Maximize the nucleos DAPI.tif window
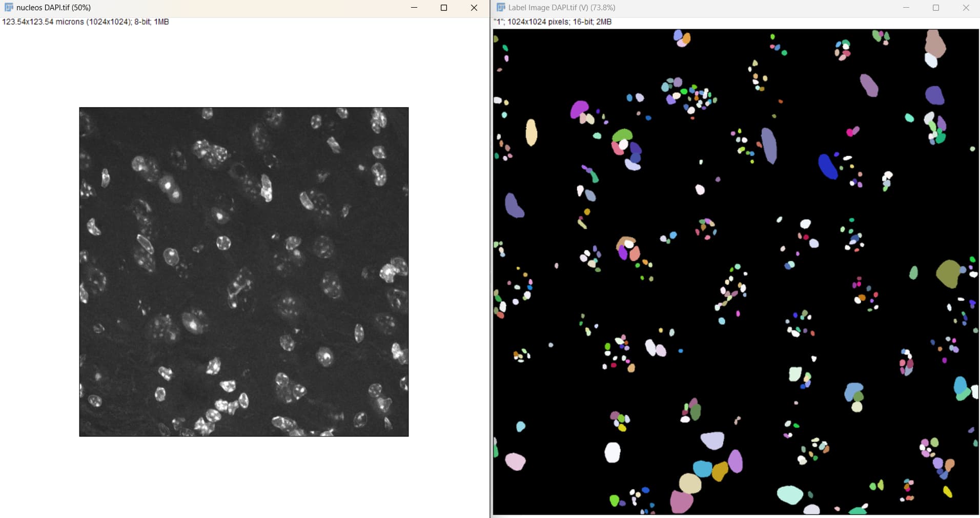Viewport: 980px width, 518px height. pyautogui.click(x=443, y=8)
